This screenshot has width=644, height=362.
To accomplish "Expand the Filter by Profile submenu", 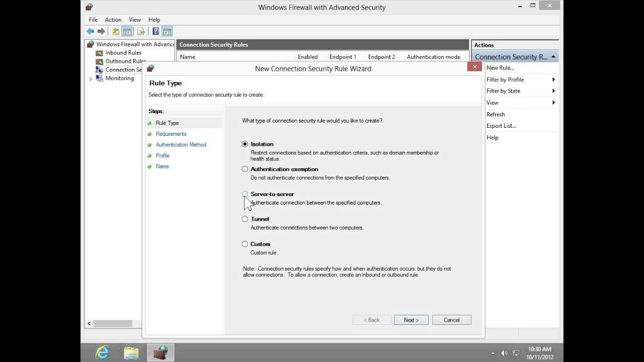I will click(553, 79).
